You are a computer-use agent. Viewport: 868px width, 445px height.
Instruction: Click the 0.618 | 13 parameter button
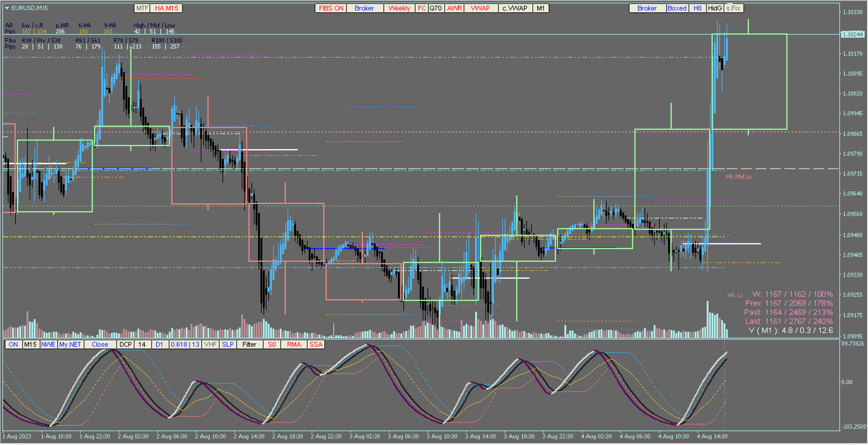185,344
